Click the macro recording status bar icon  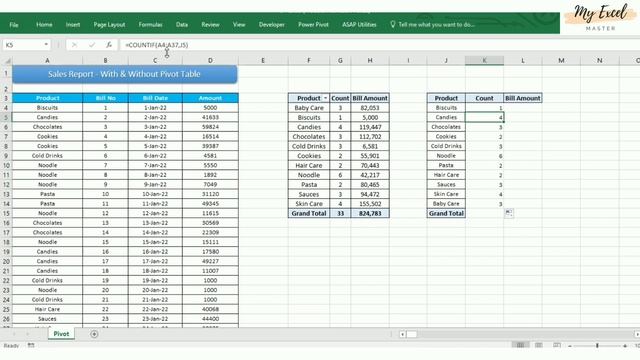click(x=31, y=345)
